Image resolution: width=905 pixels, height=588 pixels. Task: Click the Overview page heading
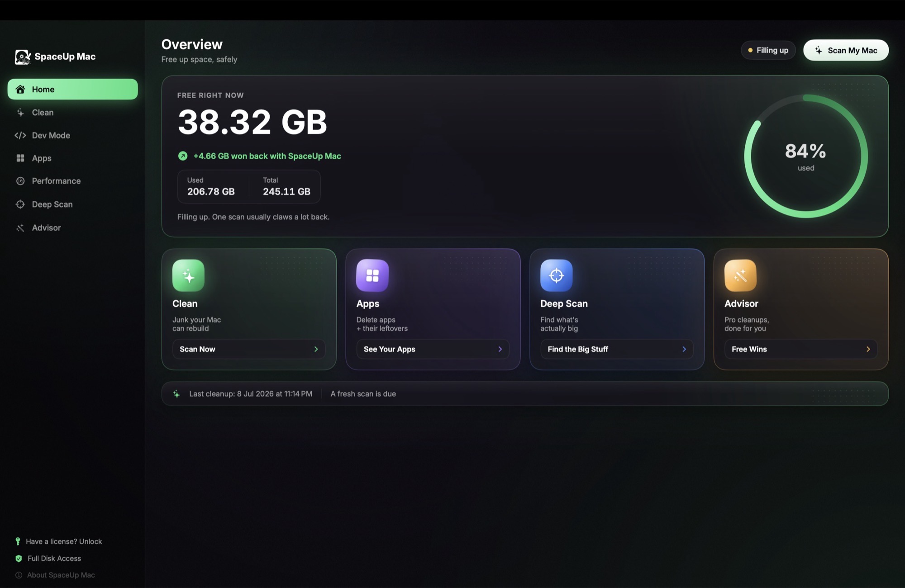coord(192,44)
